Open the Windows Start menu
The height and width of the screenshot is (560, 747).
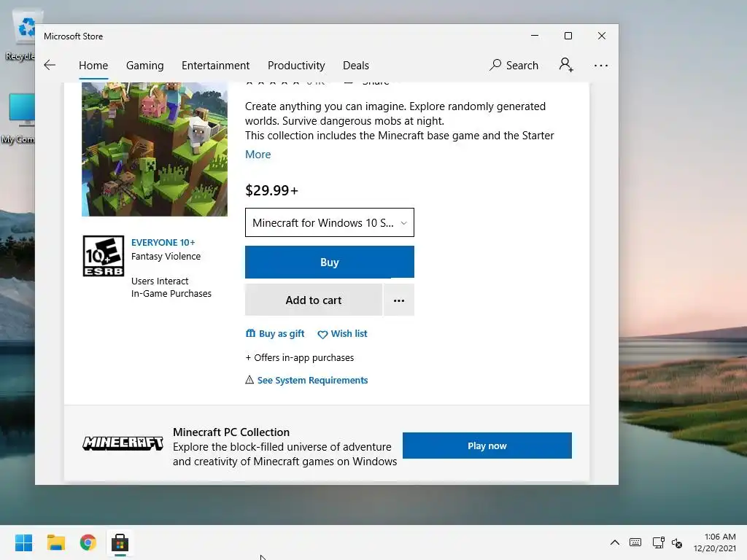click(23, 542)
